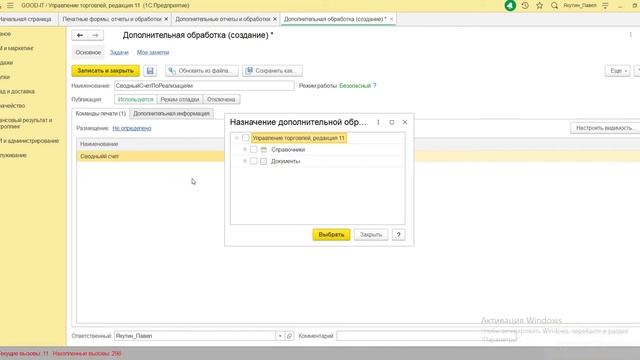Close the Назначение dialog

pos(405,122)
